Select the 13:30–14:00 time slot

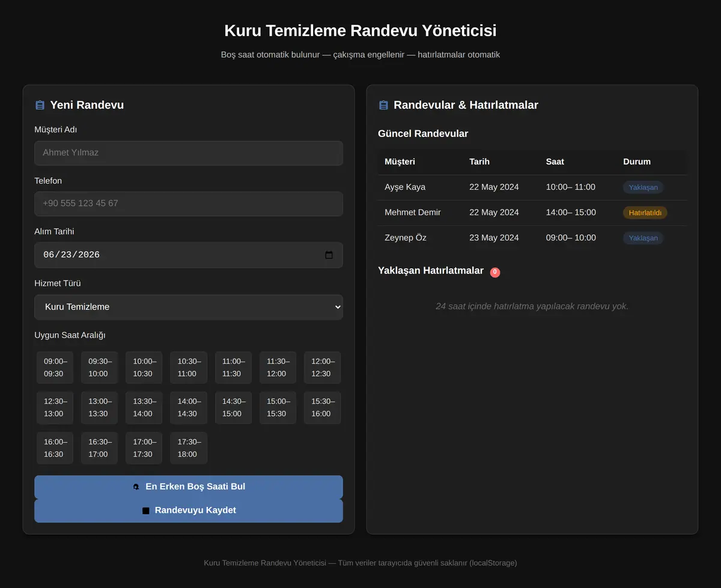144,408
